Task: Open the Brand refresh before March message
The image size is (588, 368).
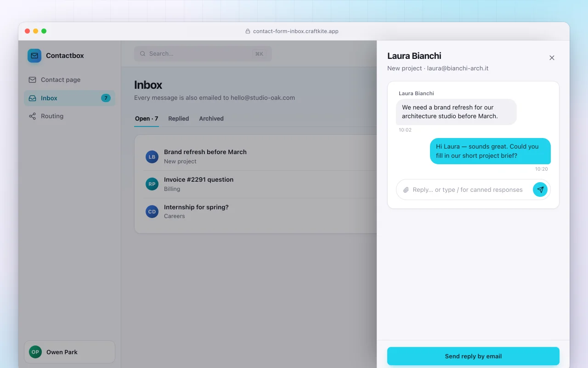Action: click(261, 157)
